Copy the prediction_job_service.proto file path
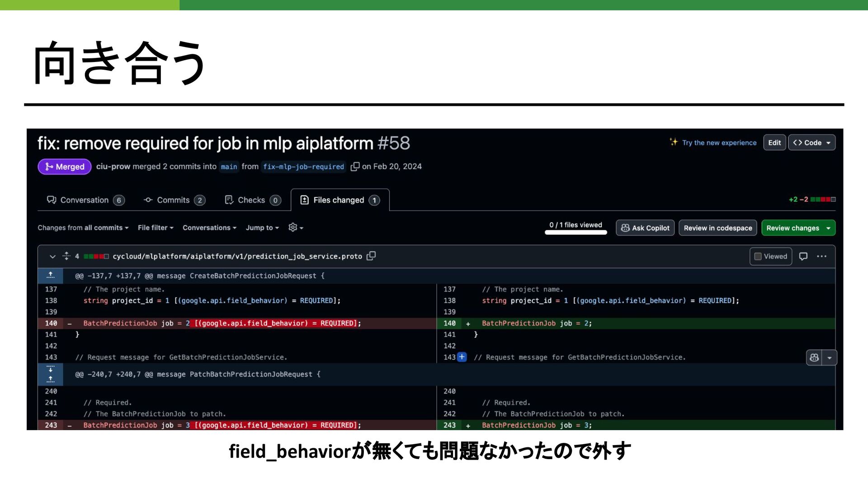This screenshot has height=489, width=868. pos(371,256)
